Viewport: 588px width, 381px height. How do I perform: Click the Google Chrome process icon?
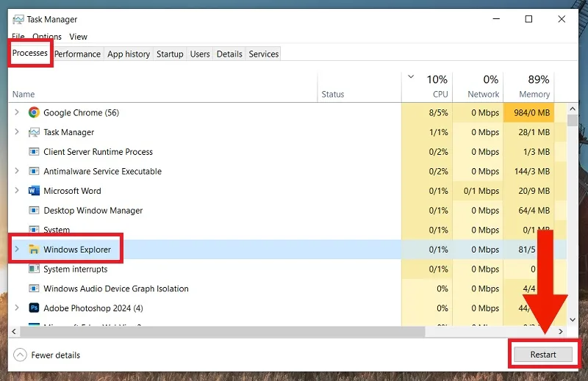point(34,112)
